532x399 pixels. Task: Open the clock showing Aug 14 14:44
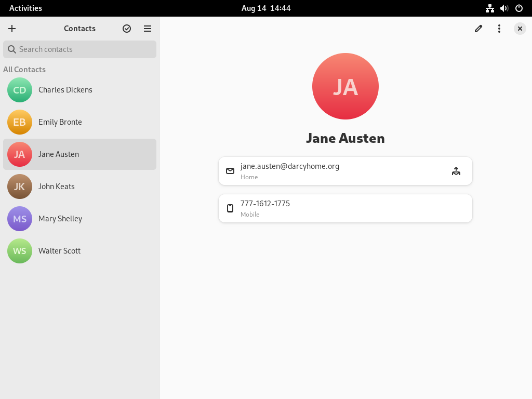tap(266, 8)
